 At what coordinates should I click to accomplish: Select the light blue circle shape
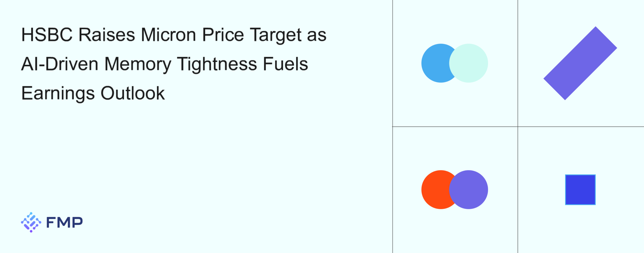pos(435,63)
